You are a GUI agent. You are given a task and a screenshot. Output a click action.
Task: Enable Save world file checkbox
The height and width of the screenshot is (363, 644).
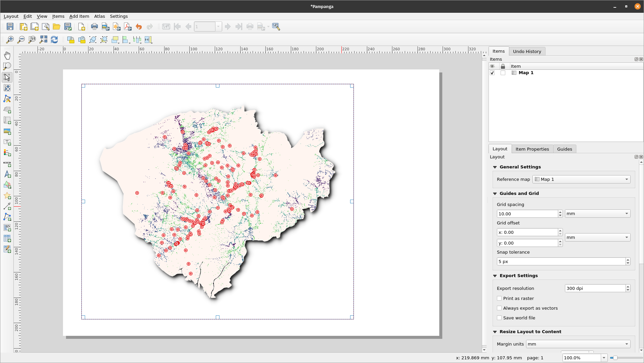coord(499,318)
